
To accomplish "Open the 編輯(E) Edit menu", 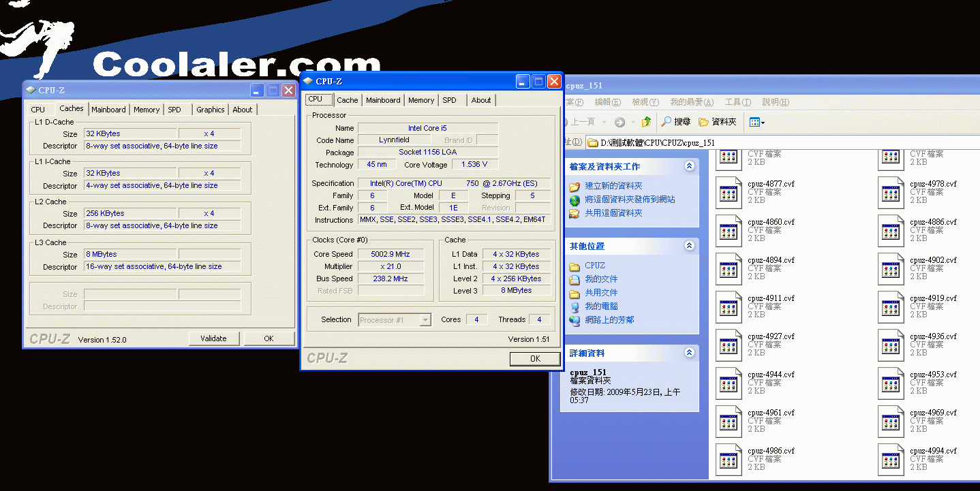I will [x=607, y=102].
